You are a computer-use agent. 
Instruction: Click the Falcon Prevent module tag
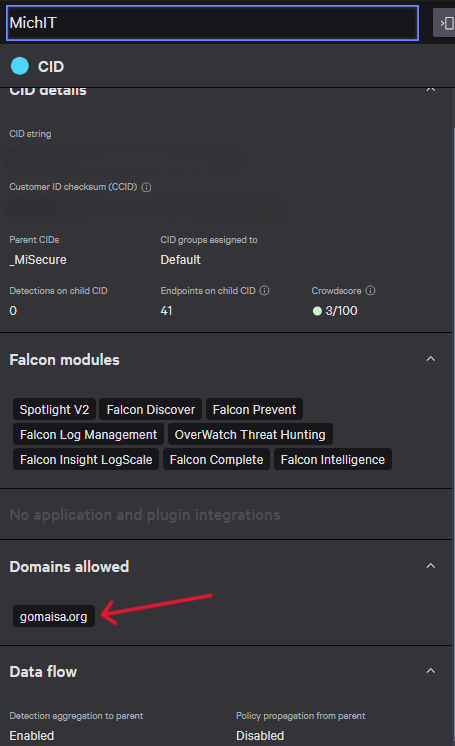254,409
